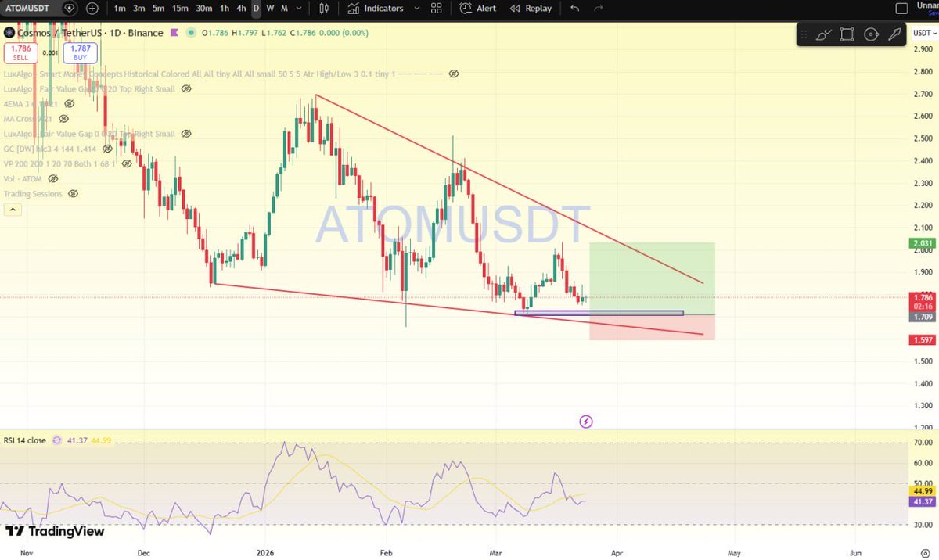This screenshot has height=560, width=939.
Task: Show the VP 200 volume profile indicator
Action: pyautogui.click(x=127, y=163)
